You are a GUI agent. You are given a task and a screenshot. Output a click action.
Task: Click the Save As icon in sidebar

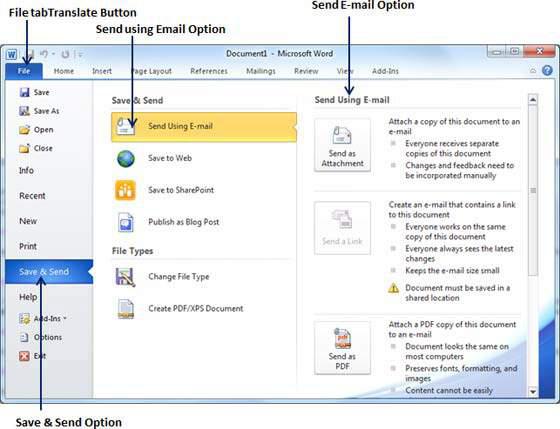point(24,111)
